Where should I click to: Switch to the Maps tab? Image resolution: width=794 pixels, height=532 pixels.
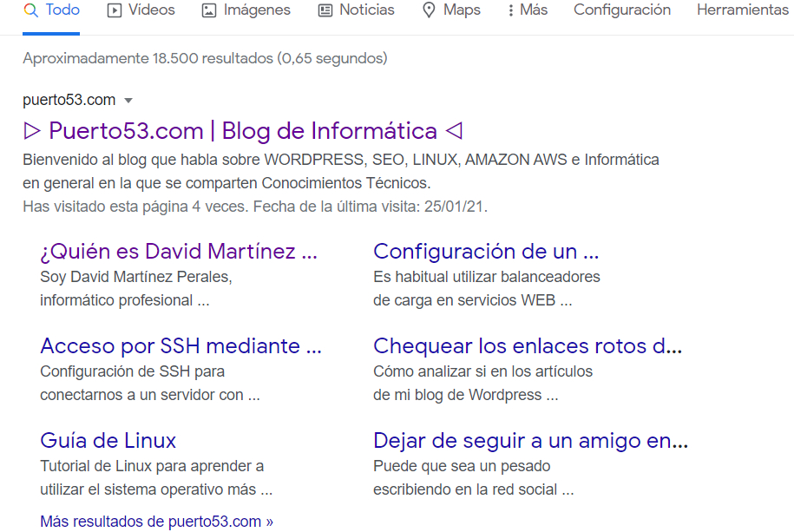coord(452,10)
